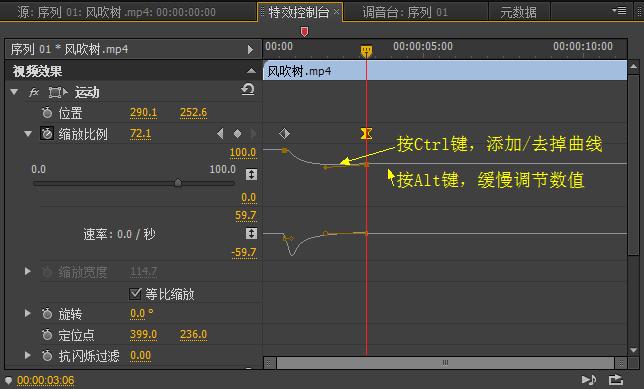This screenshot has width=644, height=389.
Task: Toggle animation stopwatch for 位置
Action: pyautogui.click(x=47, y=113)
